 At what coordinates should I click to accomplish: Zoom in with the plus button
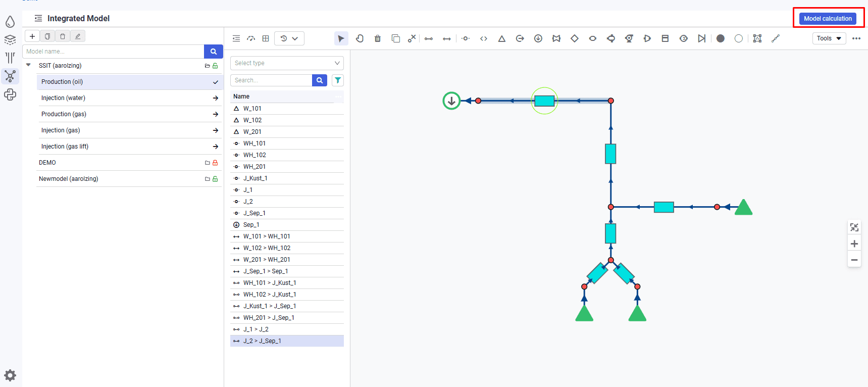click(854, 244)
